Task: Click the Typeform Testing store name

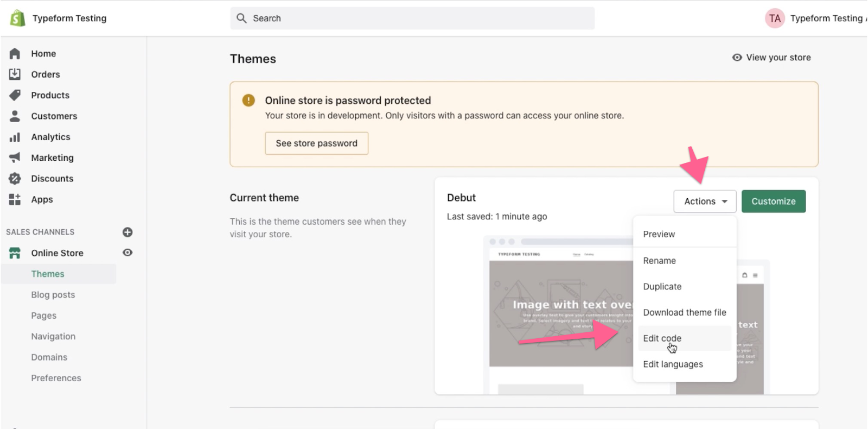Action: (x=69, y=18)
